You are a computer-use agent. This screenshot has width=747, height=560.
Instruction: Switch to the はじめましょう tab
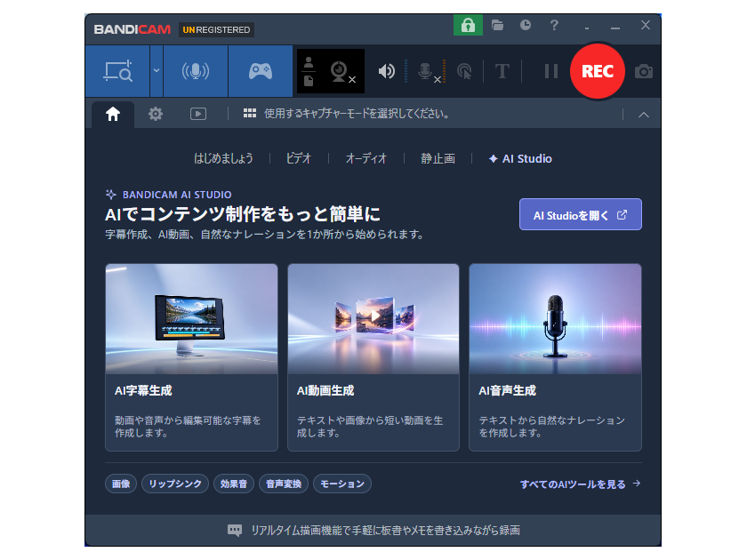[223, 158]
